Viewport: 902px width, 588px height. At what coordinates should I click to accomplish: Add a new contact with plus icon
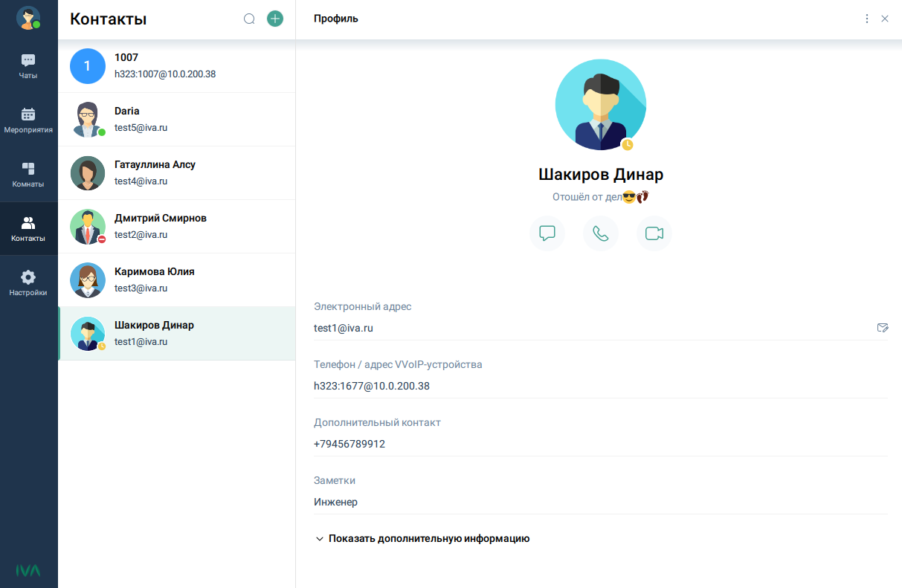click(x=275, y=19)
